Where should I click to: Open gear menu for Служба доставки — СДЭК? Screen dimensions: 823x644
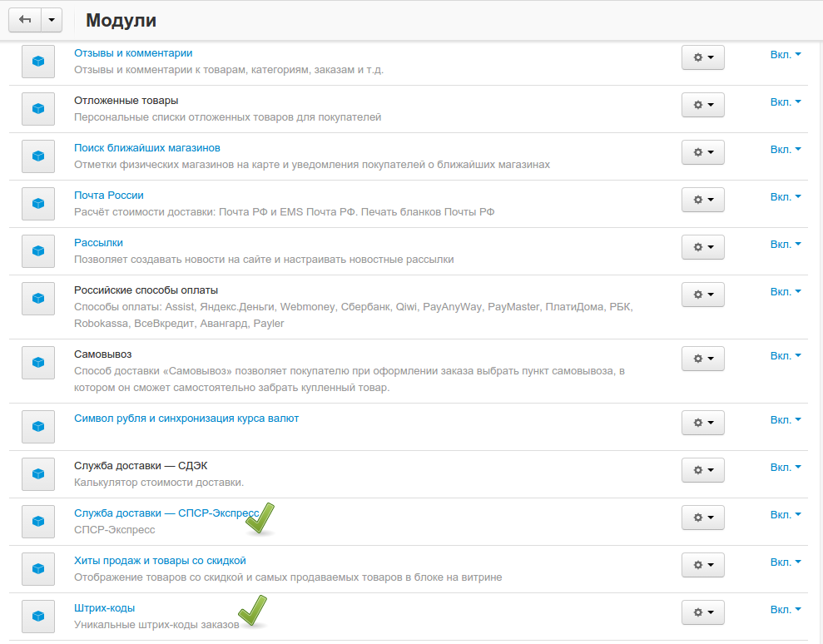[702, 469]
